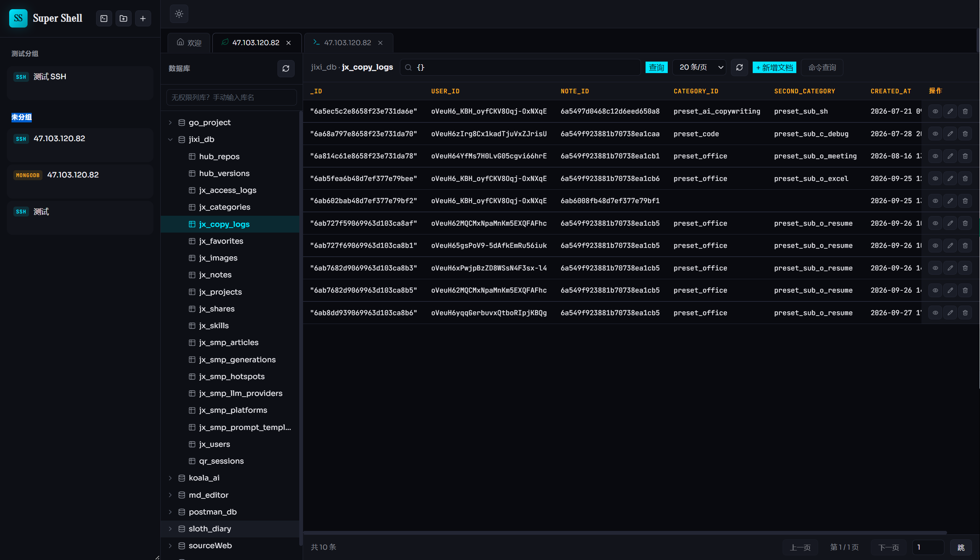Click the plus add connection icon

point(143,18)
